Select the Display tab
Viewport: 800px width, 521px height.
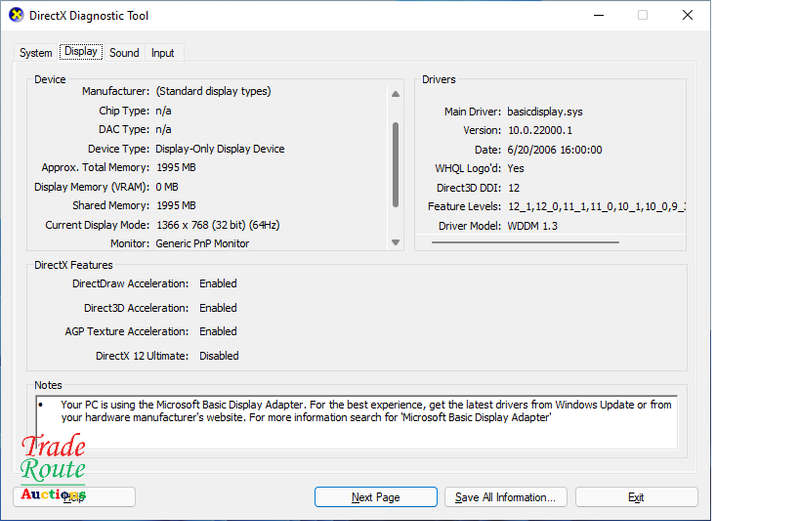(81, 52)
